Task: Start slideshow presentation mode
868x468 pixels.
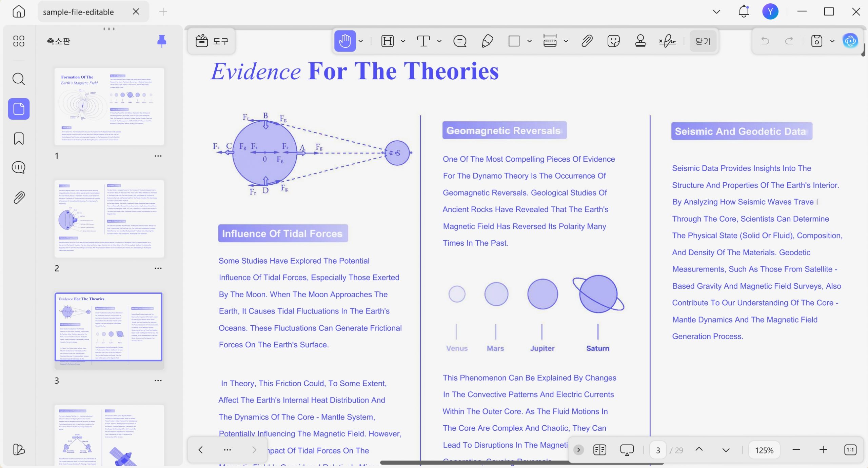Action: tap(627, 450)
